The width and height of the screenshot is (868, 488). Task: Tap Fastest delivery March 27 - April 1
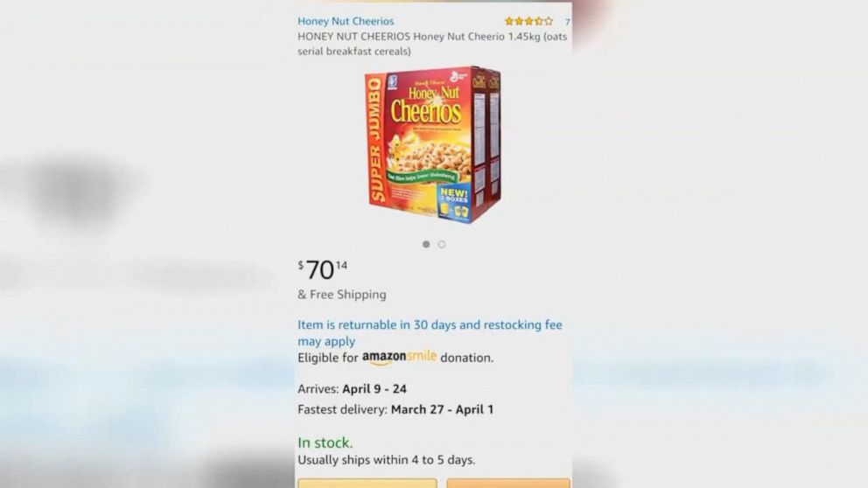pos(395,409)
